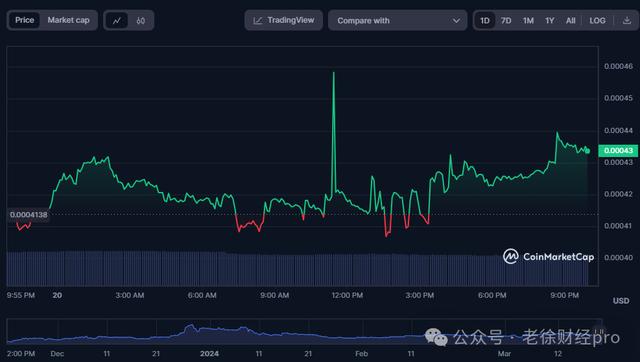Click the 9:00 AM time axis label
The width and height of the screenshot is (640, 362).
tap(274, 295)
